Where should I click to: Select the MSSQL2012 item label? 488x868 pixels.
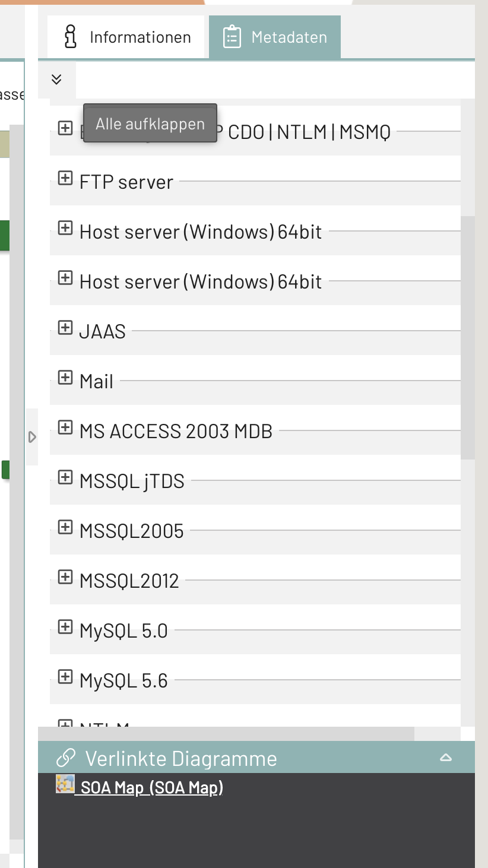coord(129,581)
